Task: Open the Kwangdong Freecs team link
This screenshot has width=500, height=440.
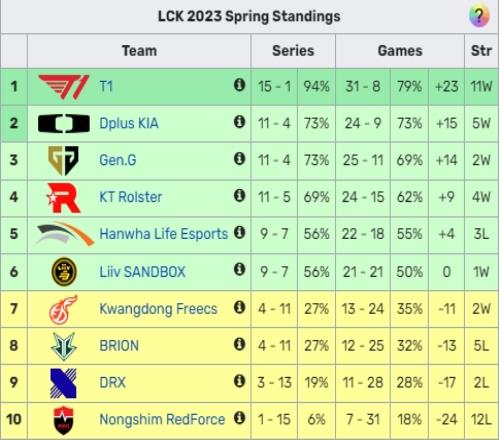Action: point(158,309)
